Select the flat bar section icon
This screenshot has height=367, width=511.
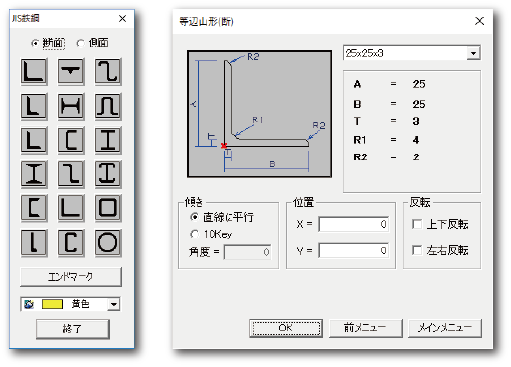(x=34, y=243)
